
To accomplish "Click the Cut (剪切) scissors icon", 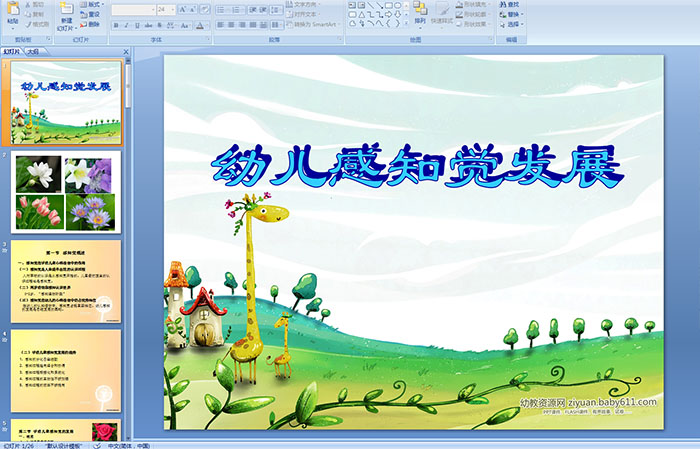I will (x=28, y=4).
